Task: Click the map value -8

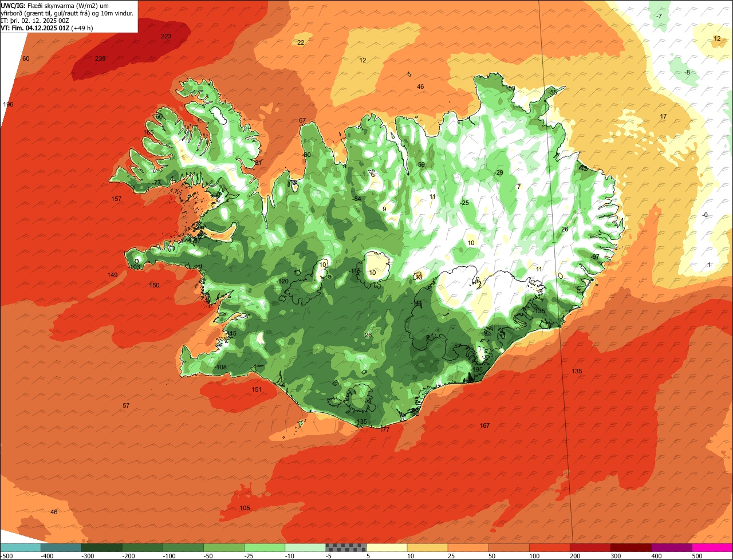Action: pyautogui.click(x=687, y=72)
